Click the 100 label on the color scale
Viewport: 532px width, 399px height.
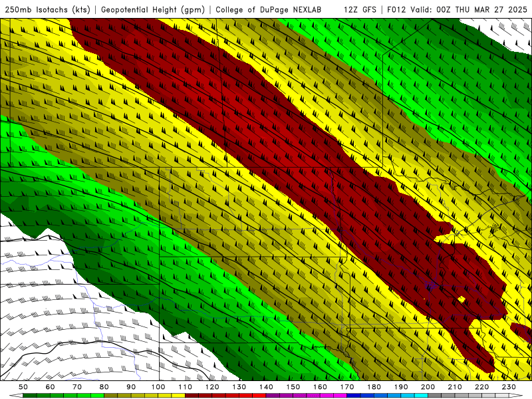pos(158,387)
